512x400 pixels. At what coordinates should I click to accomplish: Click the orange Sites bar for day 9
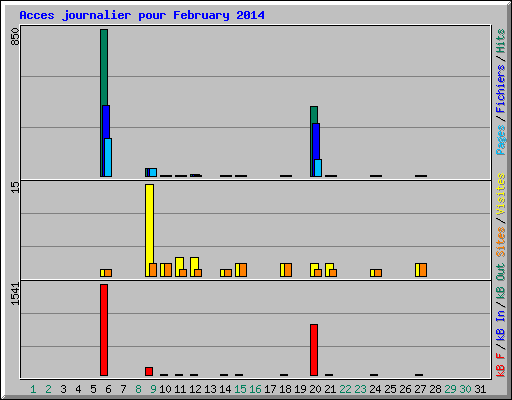pos(153,270)
